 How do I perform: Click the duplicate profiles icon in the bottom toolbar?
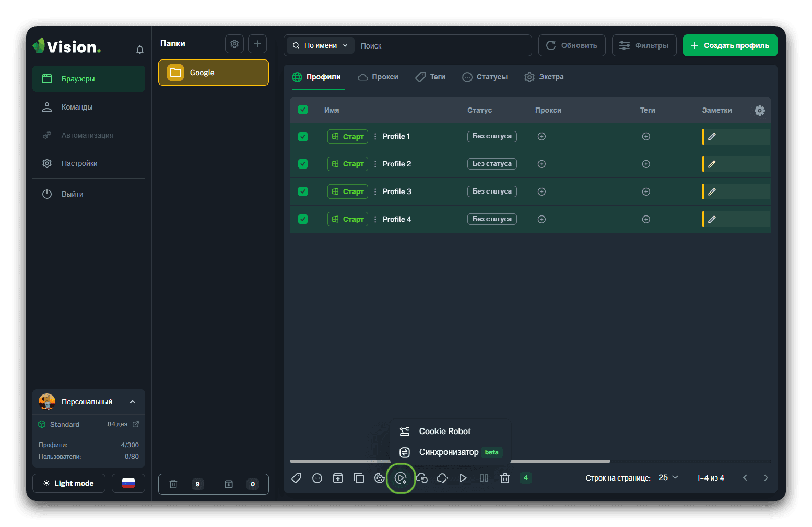(x=359, y=478)
